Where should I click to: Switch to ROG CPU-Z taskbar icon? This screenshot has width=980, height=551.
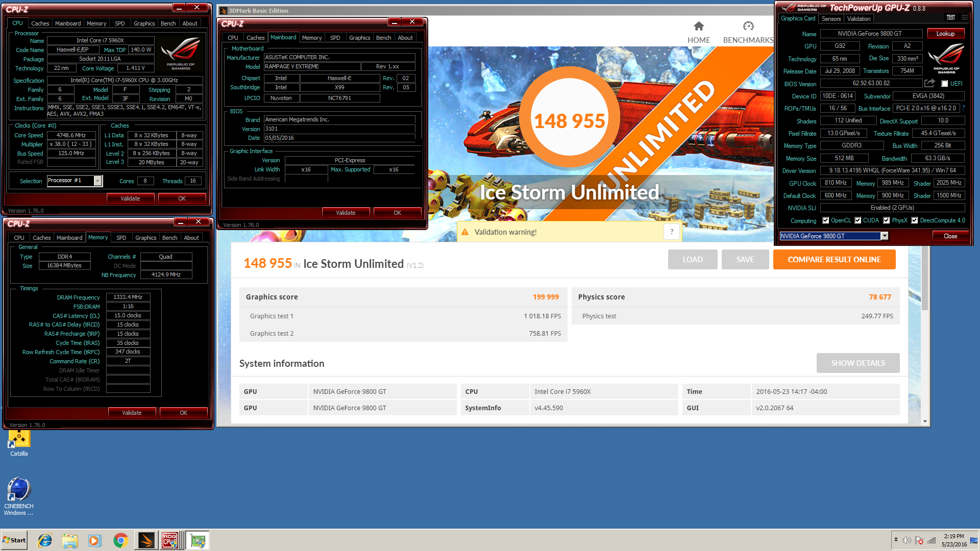tap(170, 540)
